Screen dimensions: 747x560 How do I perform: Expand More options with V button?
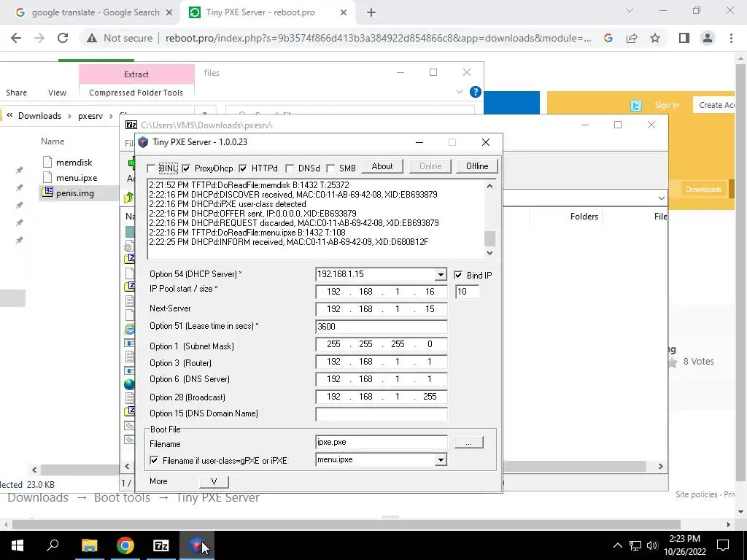[214, 481]
